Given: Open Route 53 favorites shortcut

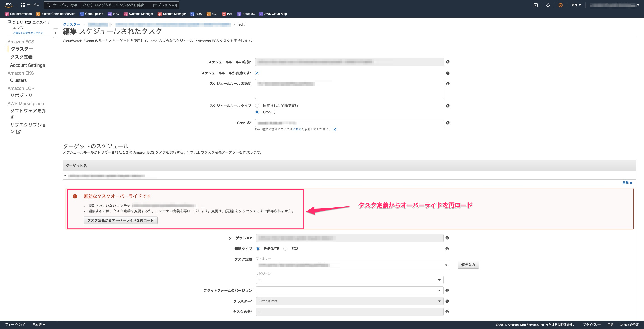Looking at the screenshot, I should 246,14.
